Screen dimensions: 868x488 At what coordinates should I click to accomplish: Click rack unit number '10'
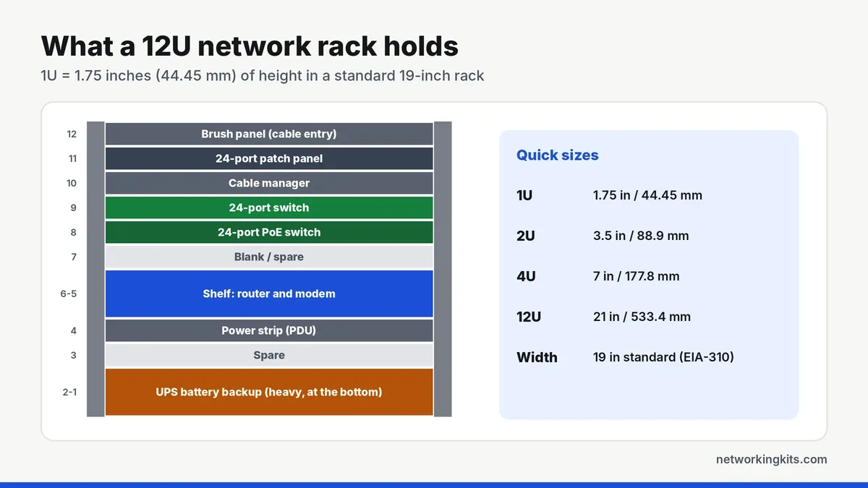(x=71, y=183)
